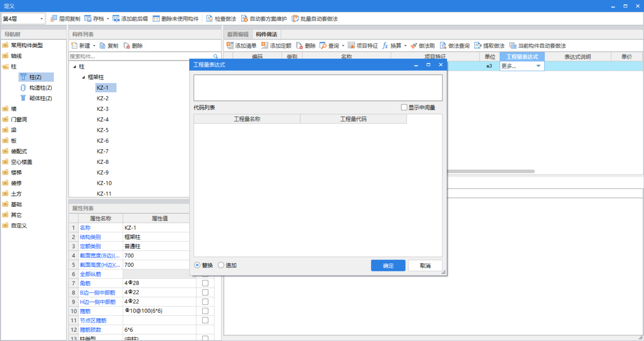Click the 取消 button
Viewport: 644px width, 341px height.
[425, 265]
